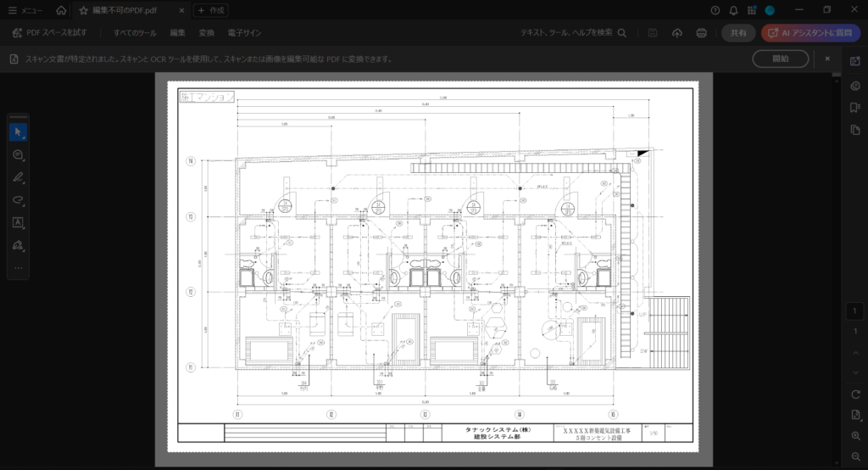Click the cloud upload icon
The height and width of the screenshot is (470, 868).
pos(677,33)
